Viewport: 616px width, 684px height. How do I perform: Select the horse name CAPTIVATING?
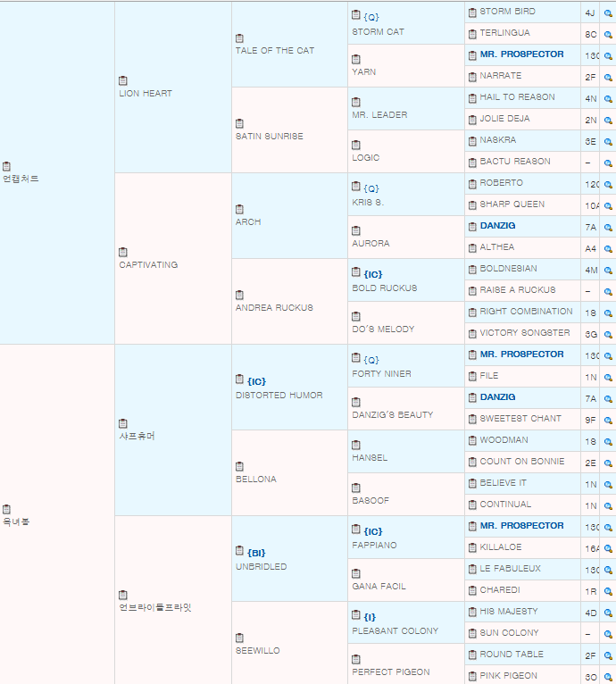pyautogui.click(x=148, y=265)
